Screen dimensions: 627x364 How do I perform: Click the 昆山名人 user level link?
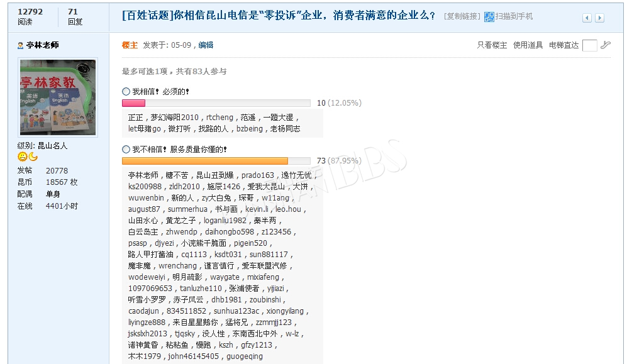(x=52, y=146)
